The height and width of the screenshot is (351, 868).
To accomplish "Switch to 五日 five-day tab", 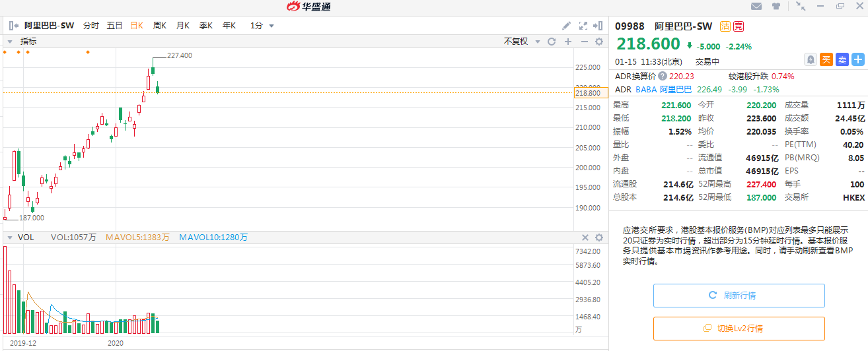I will click(x=114, y=26).
